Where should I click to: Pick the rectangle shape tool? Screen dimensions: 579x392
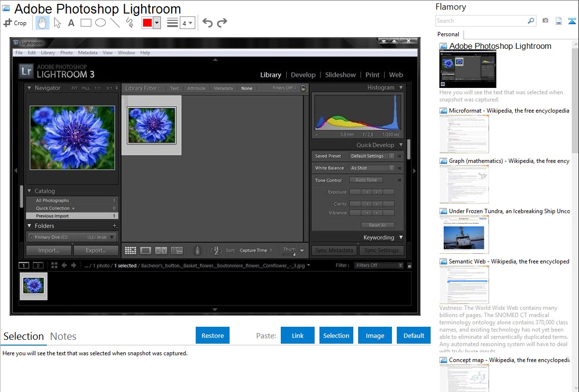click(x=86, y=23)
